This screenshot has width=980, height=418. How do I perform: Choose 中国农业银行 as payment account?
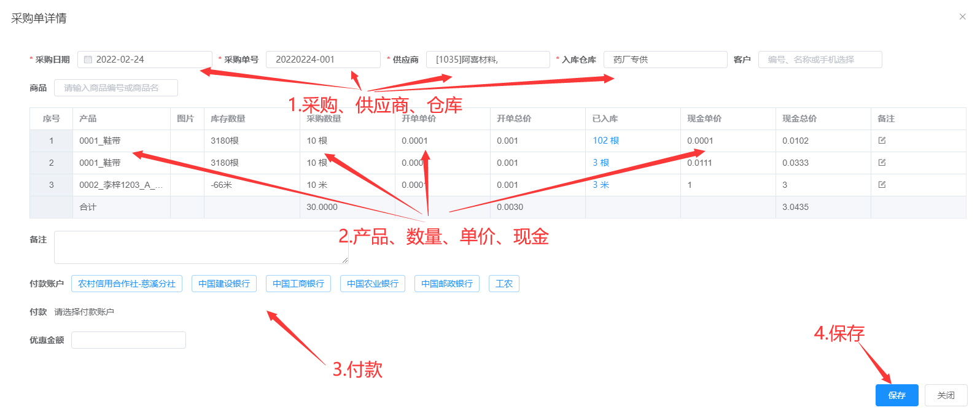(x=373, y=284)
